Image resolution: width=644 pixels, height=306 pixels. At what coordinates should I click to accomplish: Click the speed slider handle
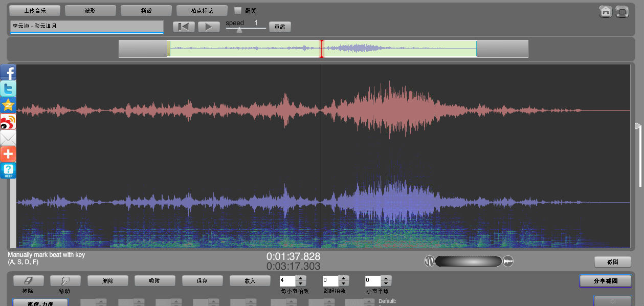pyautogui.click(x=239, y=30)
